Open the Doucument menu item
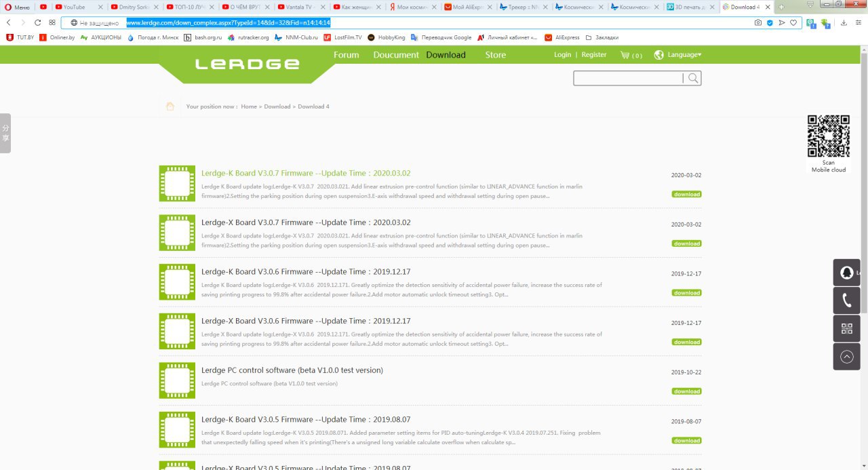This screenshot has width=868, height=470. click(396, 55)
